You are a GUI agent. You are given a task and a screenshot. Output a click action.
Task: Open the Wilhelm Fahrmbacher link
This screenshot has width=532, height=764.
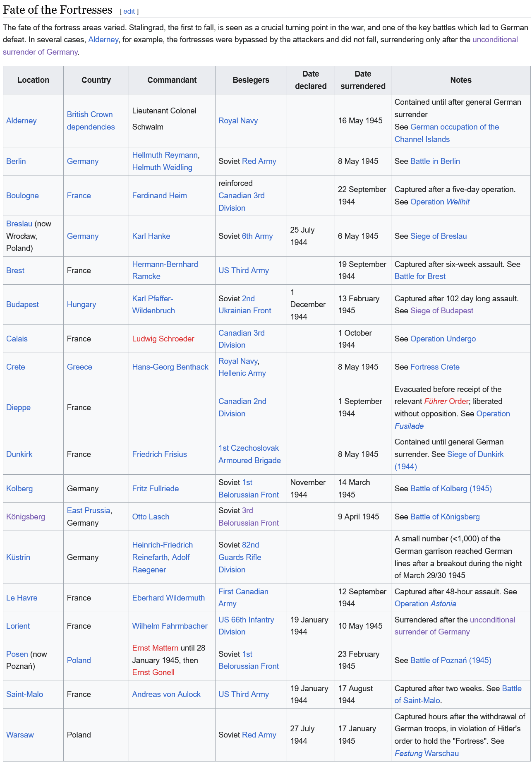[170, 626]
